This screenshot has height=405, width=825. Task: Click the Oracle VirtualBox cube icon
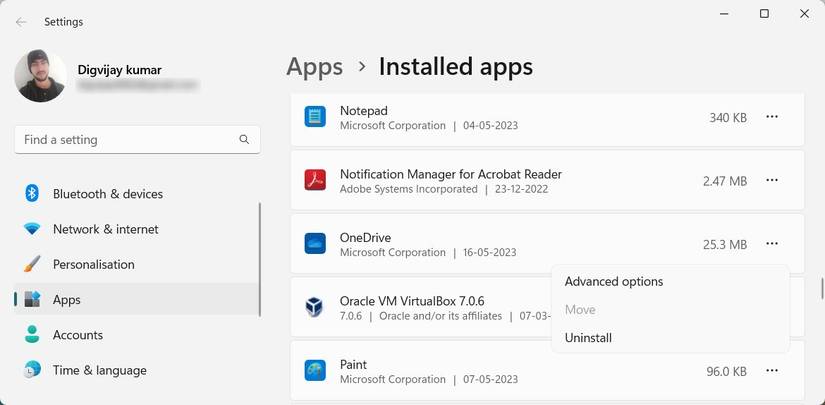(315, 307)
